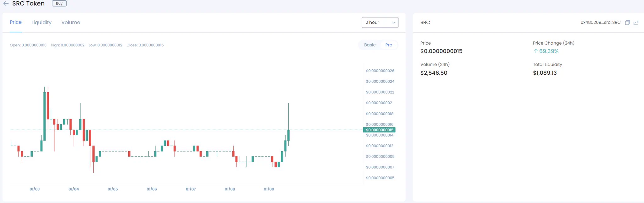Screen dimensions: 644x203
Task: Click the 01/04 date label on the chart
Action: pos(74,189)
